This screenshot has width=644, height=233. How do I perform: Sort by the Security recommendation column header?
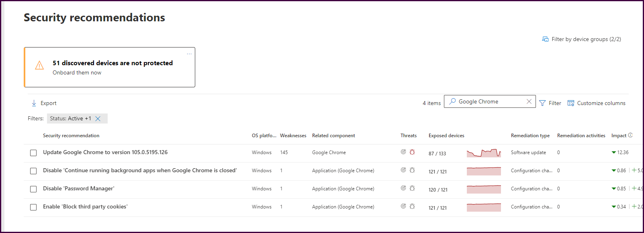[71, 136]
